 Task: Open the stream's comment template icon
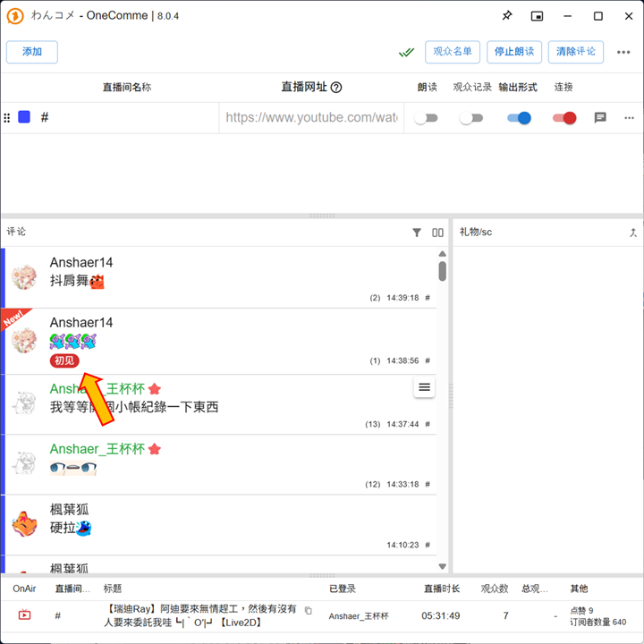click(x=600, y=117)
